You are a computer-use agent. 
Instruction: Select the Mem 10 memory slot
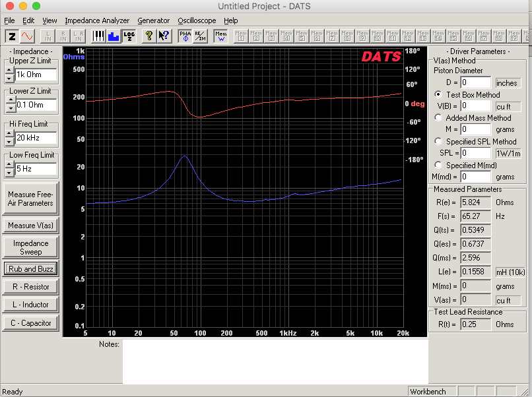coord(378,36)
